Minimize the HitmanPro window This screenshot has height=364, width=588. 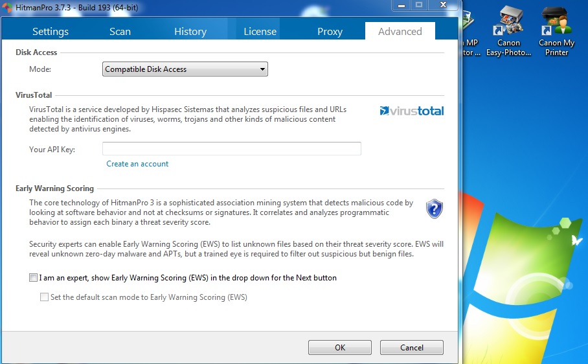(401, 5)
